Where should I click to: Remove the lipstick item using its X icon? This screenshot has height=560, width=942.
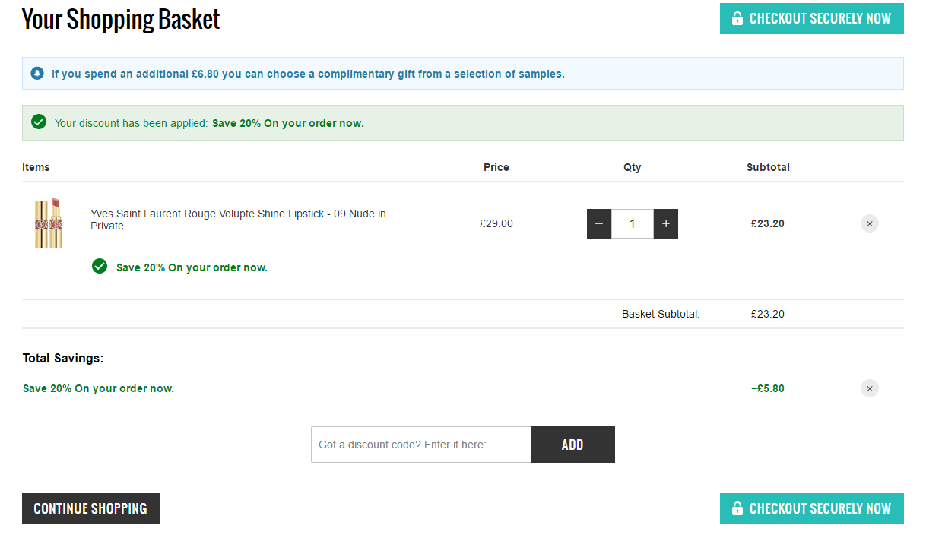pyautogui.click(x=870, y=223)
